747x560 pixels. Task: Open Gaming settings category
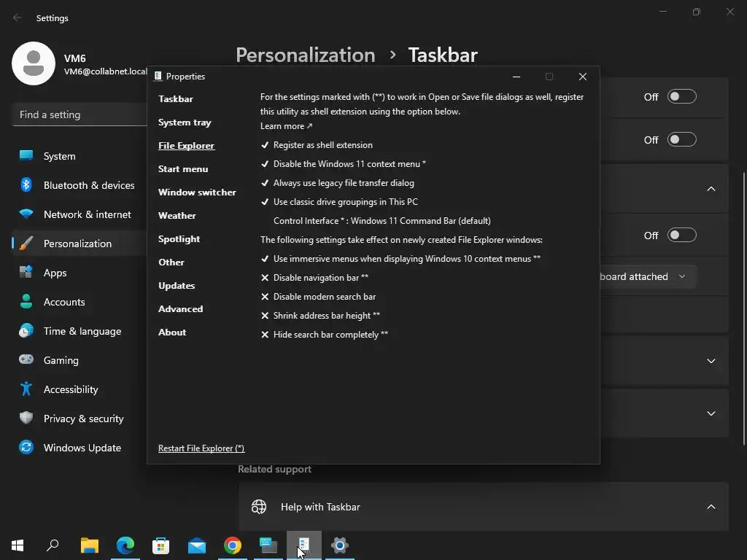pos(79,360)
